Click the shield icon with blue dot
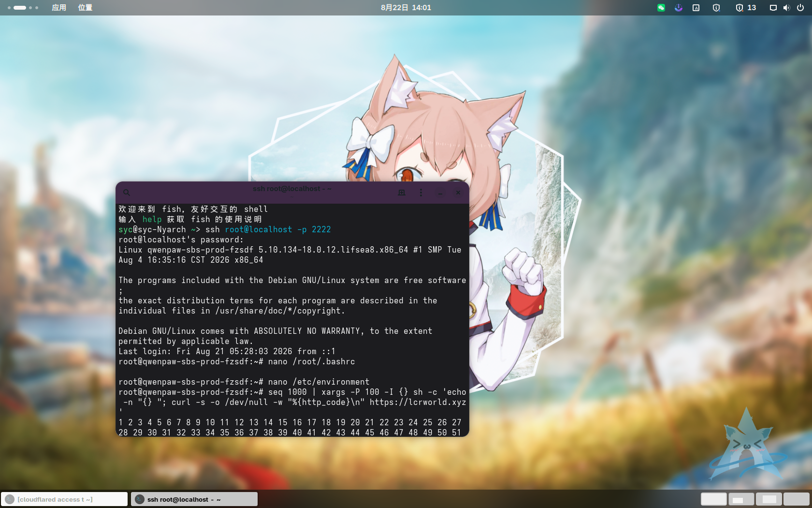The height and width of the screenshot is (508, 812). coord(716,8)
